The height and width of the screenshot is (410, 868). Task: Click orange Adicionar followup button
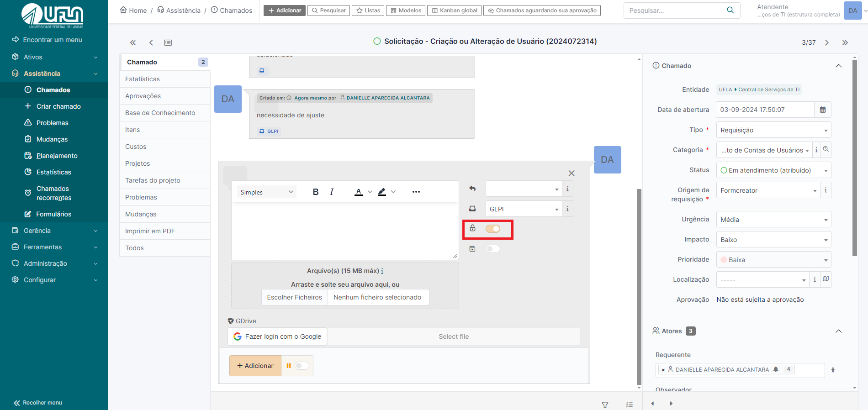[255, 366]
